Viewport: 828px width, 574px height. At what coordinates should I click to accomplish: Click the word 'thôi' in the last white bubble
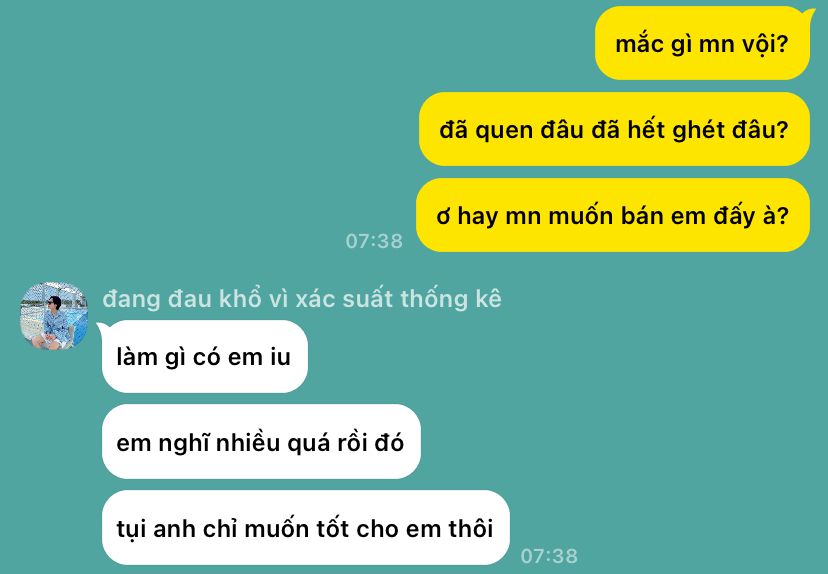[x=471, y=529]
